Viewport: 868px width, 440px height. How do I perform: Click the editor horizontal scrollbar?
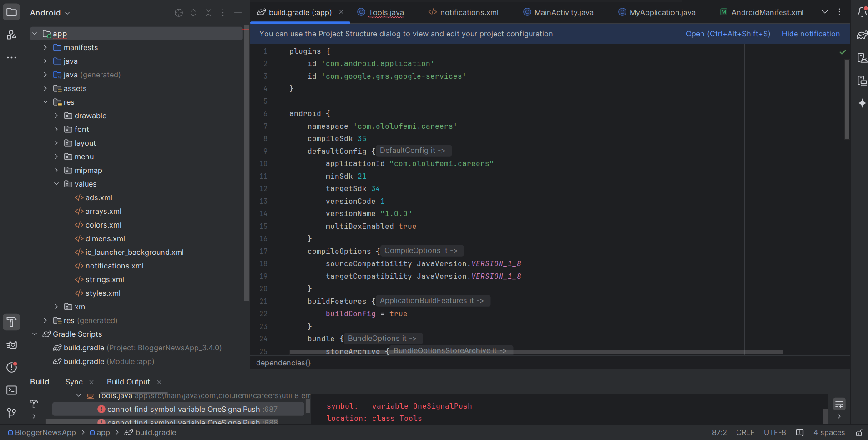point(536,352)
